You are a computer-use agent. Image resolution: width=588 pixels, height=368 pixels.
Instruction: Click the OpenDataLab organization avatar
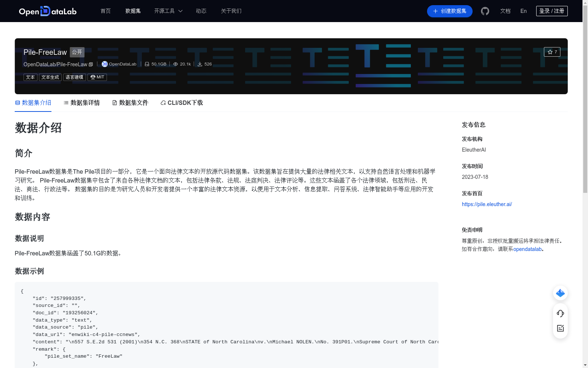coord(105,64)
